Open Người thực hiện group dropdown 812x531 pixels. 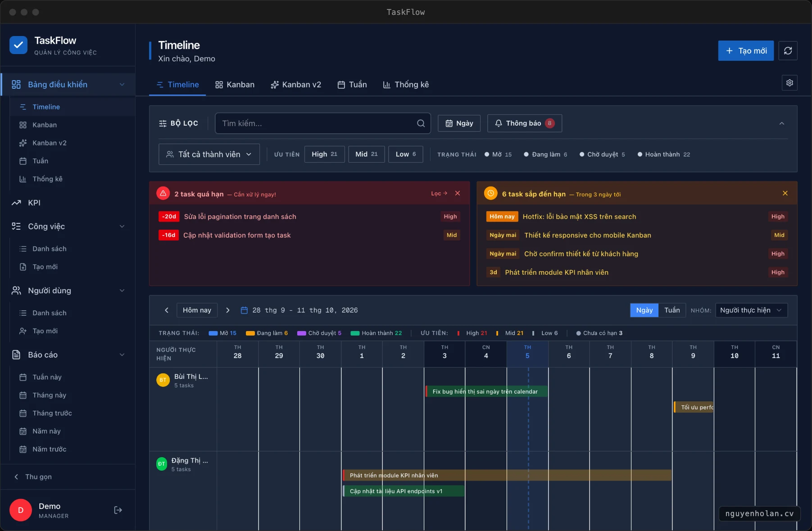(x=751, y=310)
